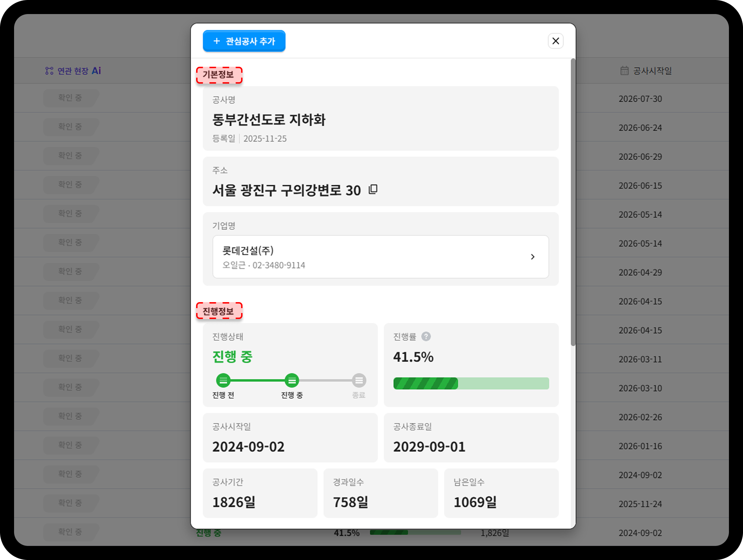This screenshot has height=560, width=743.
Task: Click the 1826일 construction period value
Action: (234, 502)
